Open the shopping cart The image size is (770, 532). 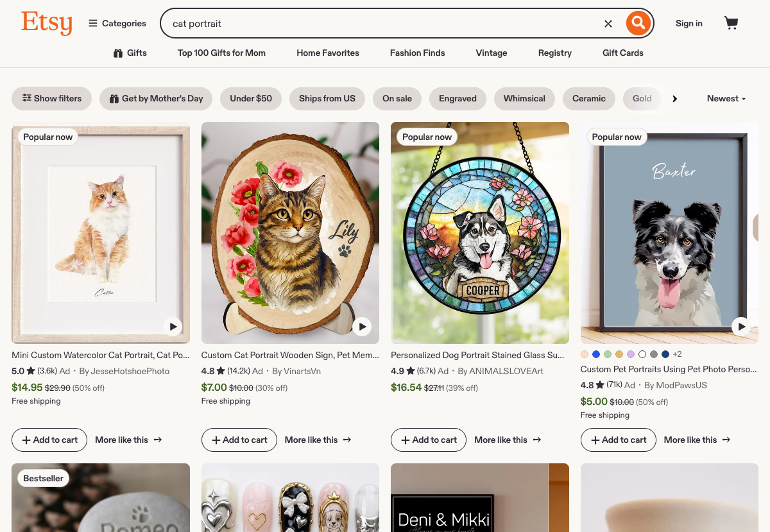731,24
